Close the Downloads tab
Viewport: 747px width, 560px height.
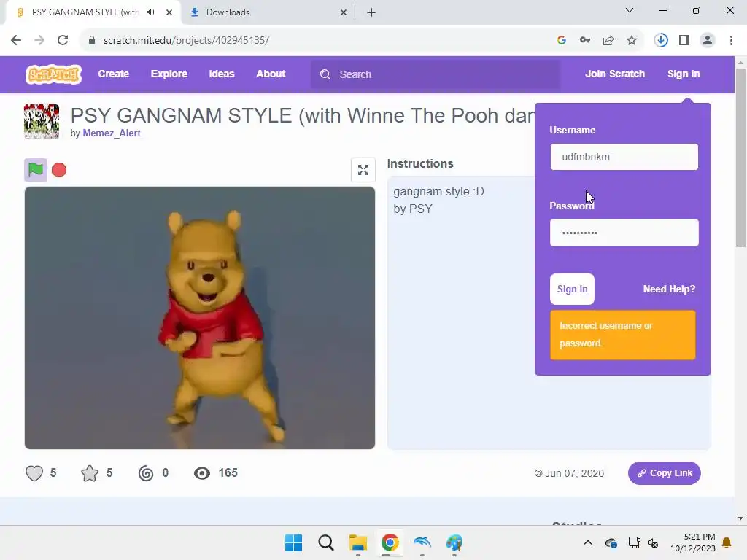point(344,12)
